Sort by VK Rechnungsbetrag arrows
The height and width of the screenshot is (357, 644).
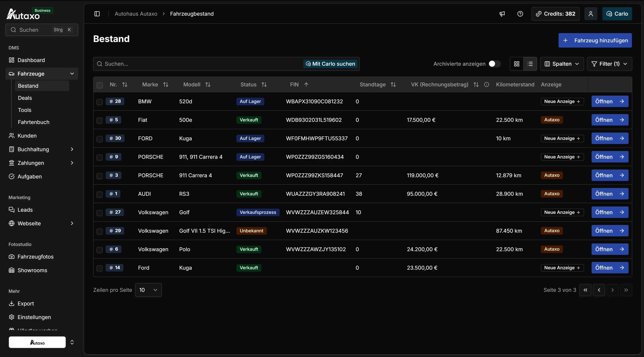pos(476,85)
